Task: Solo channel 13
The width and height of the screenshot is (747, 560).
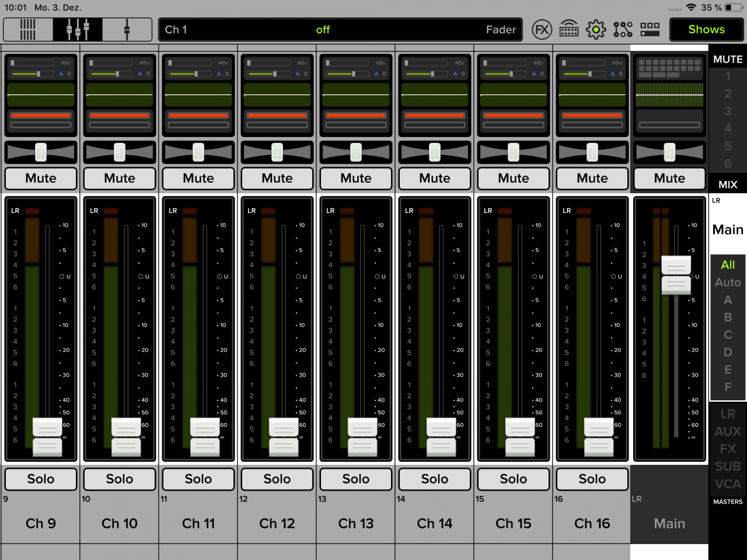Action: [x=356, y=479]
